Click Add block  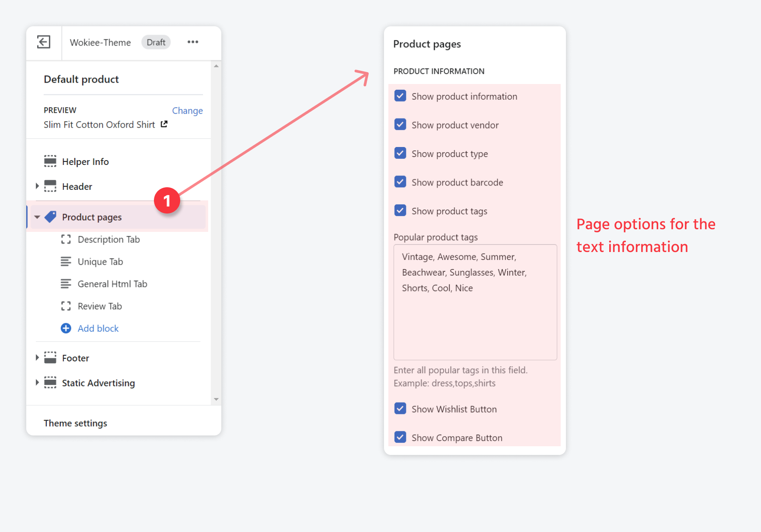pos(98,328)
